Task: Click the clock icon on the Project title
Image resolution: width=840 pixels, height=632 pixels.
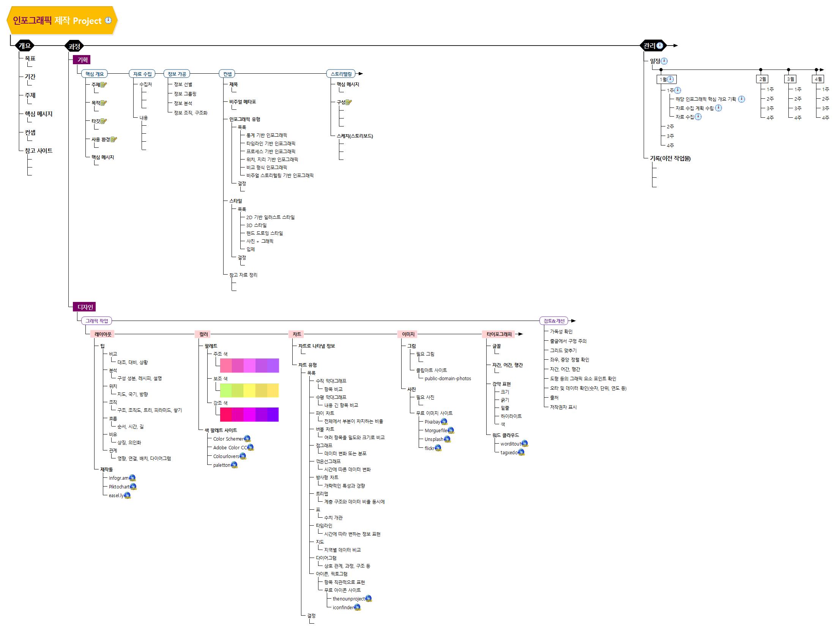Action: 108,20
